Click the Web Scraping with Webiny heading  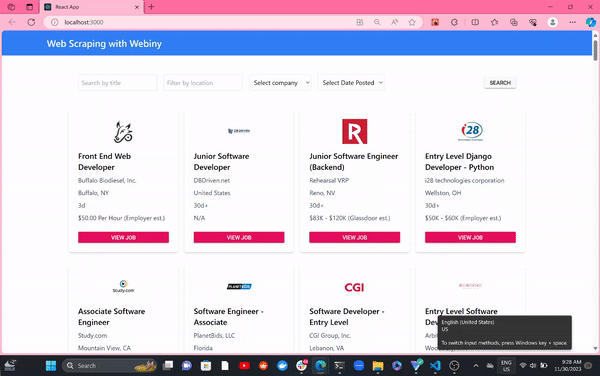tap(104, 44)
